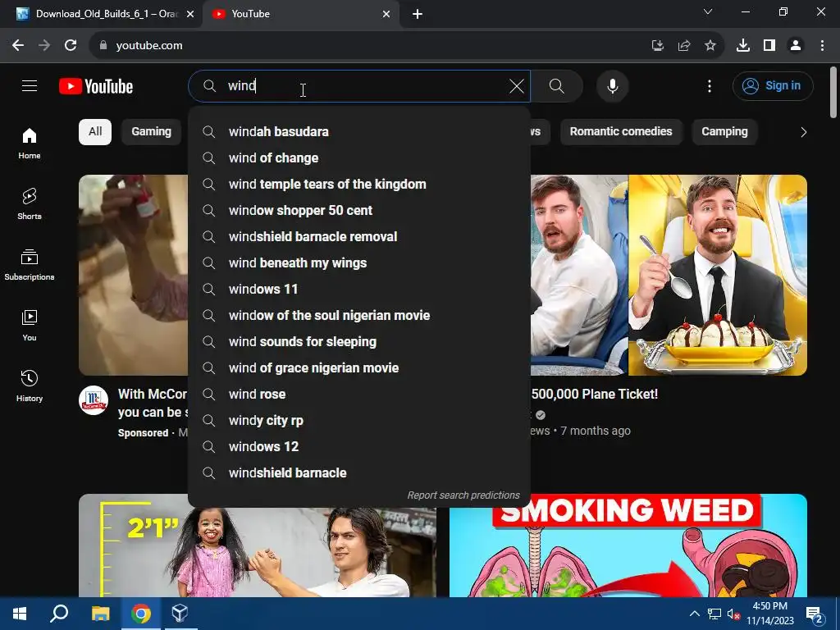
Task: Choose suggestion 'wind sounds for sleeping'
Action: pos(359,342)
